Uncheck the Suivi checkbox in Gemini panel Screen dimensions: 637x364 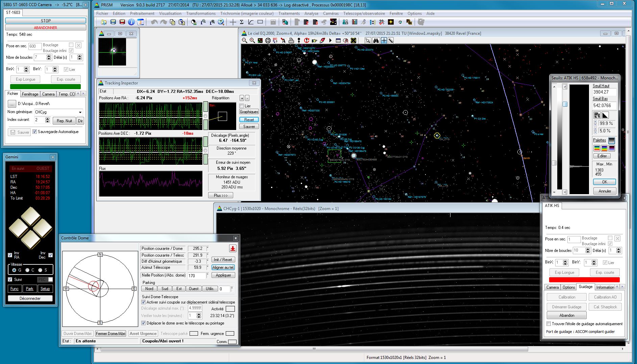pos(10,279)
